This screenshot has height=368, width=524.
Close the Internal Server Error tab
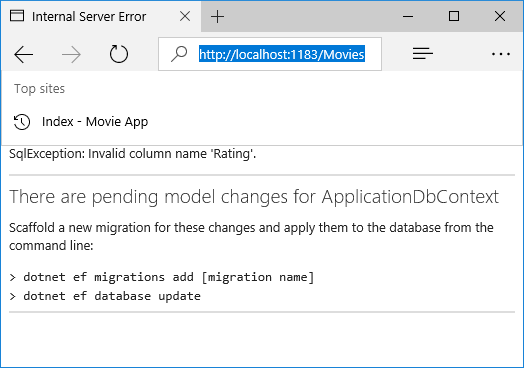[185, 16]
